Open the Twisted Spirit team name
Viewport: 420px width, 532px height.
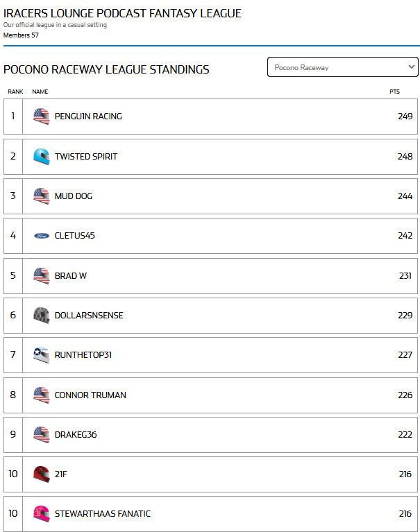[86, 157]
